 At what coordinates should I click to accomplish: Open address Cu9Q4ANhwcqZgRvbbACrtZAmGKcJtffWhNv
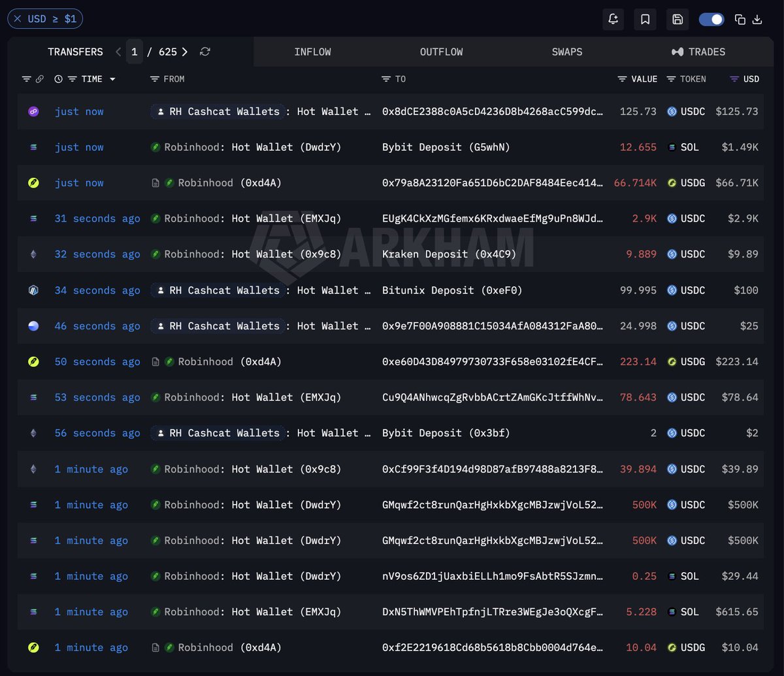[x=493, y=397]
